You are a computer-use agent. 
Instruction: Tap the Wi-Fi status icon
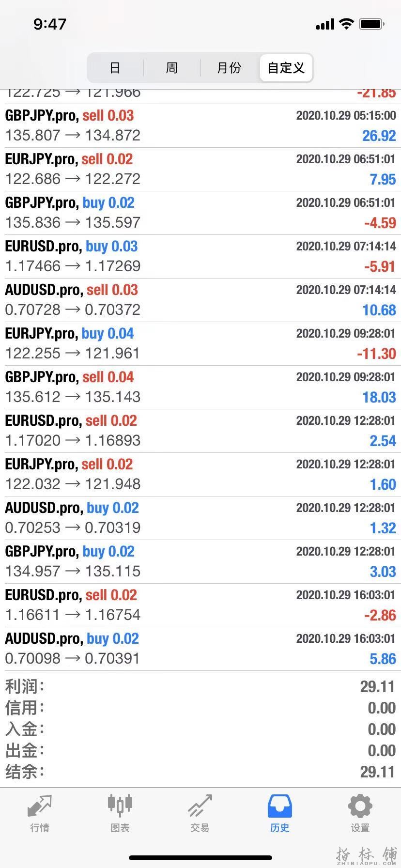pyautogui.click(x=346, y=24)
